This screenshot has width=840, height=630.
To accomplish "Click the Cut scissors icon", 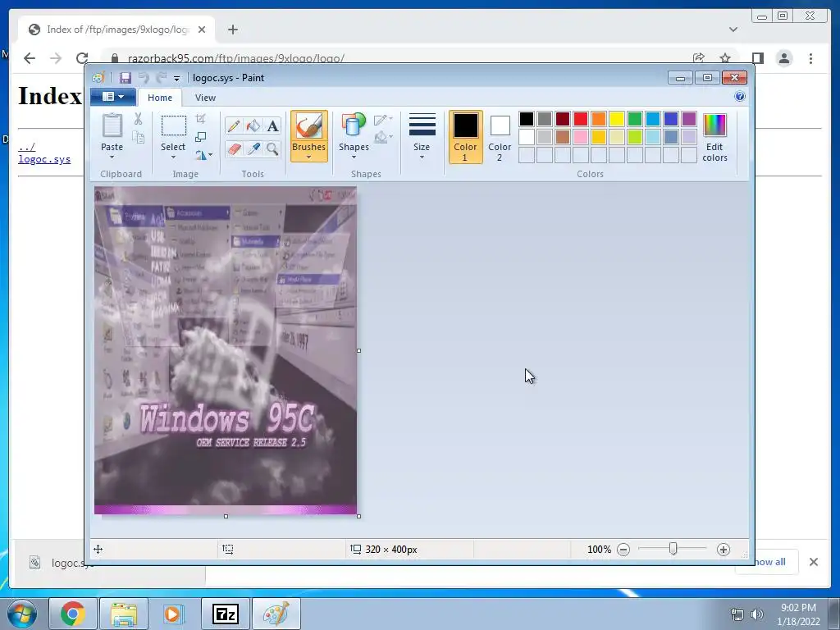I will pos(138,119).
